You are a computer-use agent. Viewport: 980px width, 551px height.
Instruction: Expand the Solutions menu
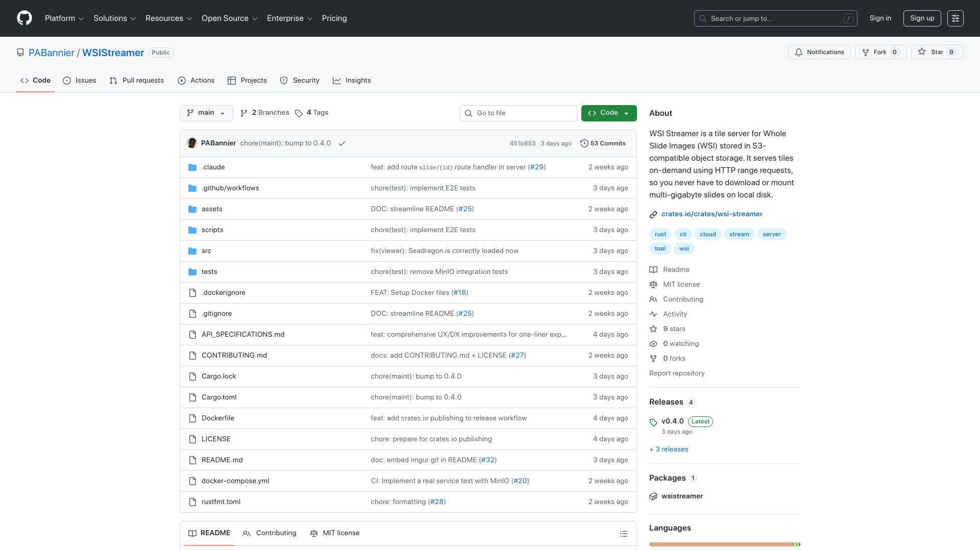(115, 18)
